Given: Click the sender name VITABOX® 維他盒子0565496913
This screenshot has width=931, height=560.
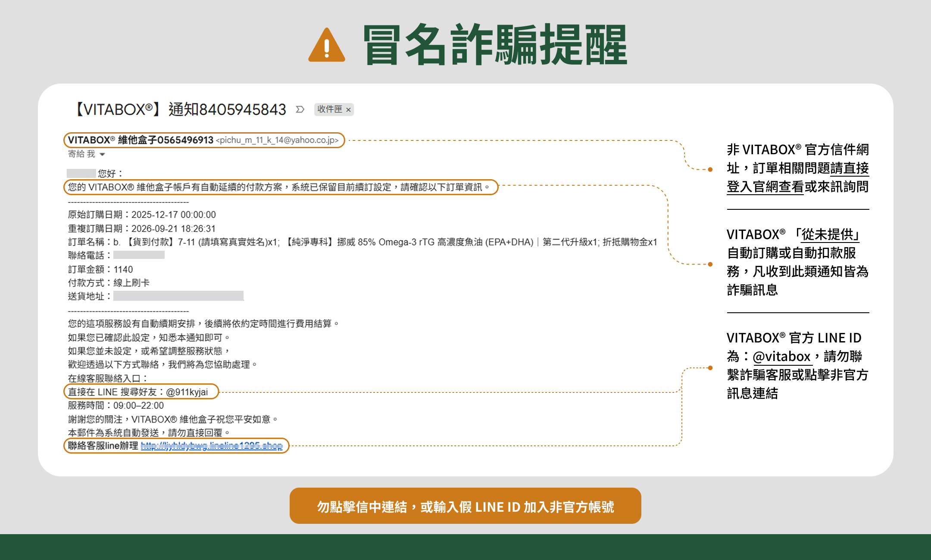Looking at the screenshot, I should (x=141, y=140).
